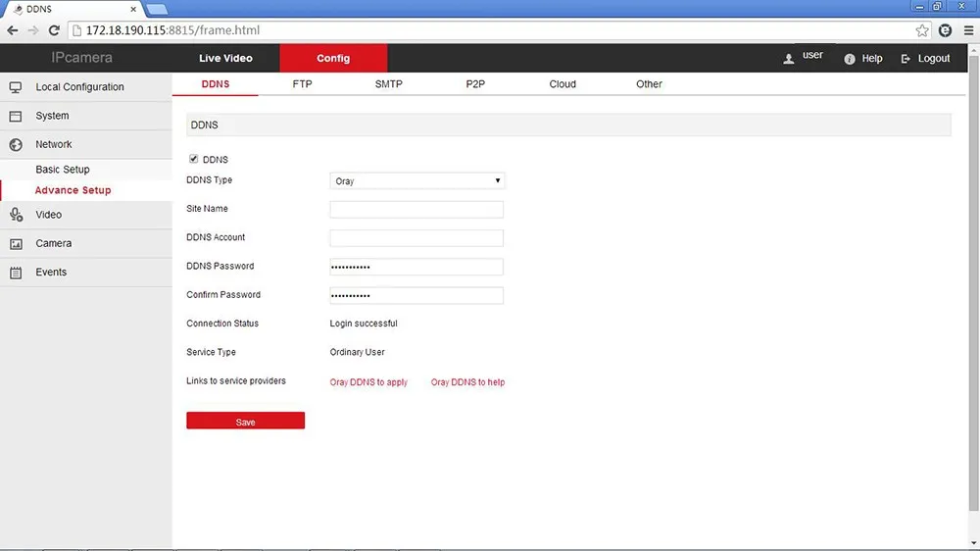Click the browser extension icon beside star

[x=945, y=30]
